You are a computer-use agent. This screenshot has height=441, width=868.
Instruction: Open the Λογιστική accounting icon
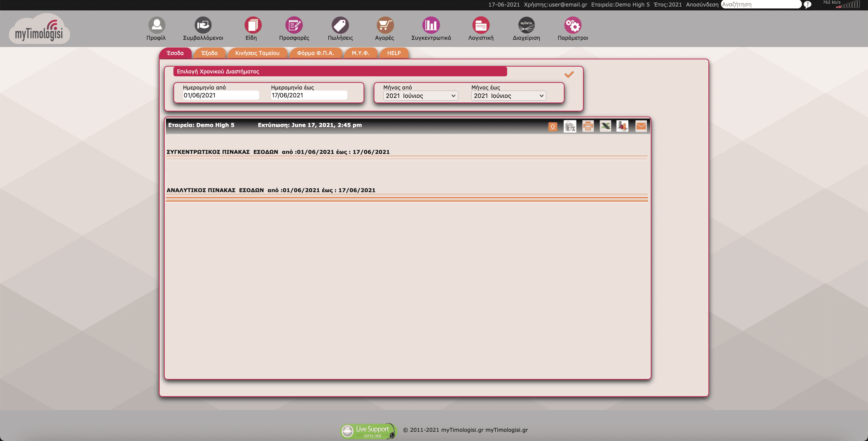pyautogui.click(x=481, y=25)
